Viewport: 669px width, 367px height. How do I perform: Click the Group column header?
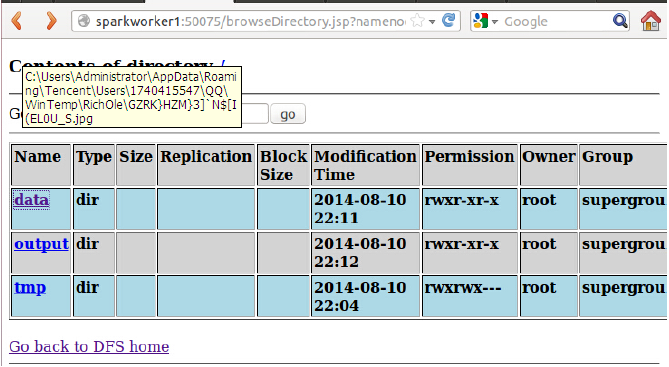coord(623,165)
